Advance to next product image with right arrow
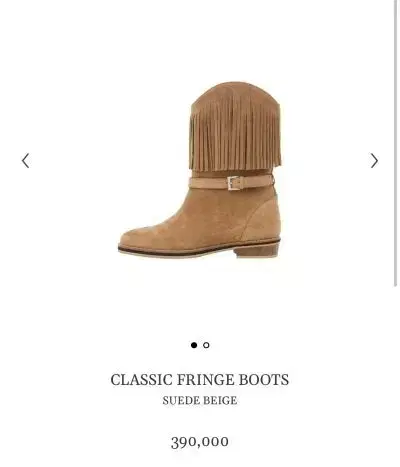The width and height of the screenshot is (400, 467). coord(374,161)
